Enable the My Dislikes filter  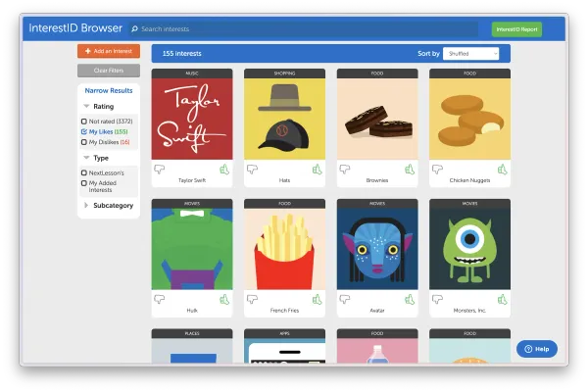tap(84, 142)
